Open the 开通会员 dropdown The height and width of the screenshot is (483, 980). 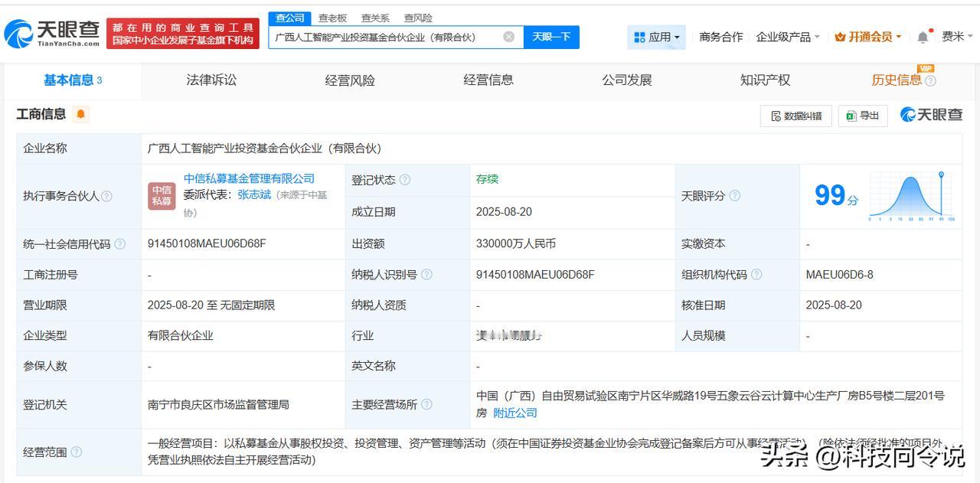tap(868, 37)
